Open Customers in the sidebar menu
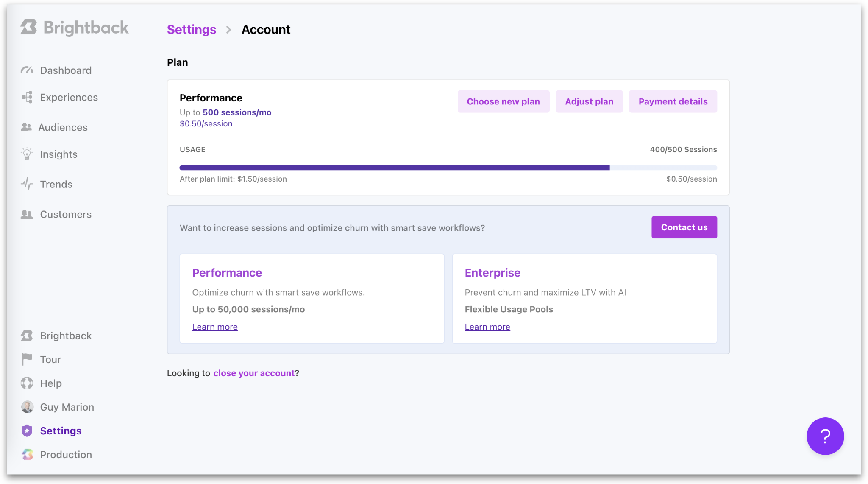The height and width of the screenshot is (484, 868). [65, 214]
